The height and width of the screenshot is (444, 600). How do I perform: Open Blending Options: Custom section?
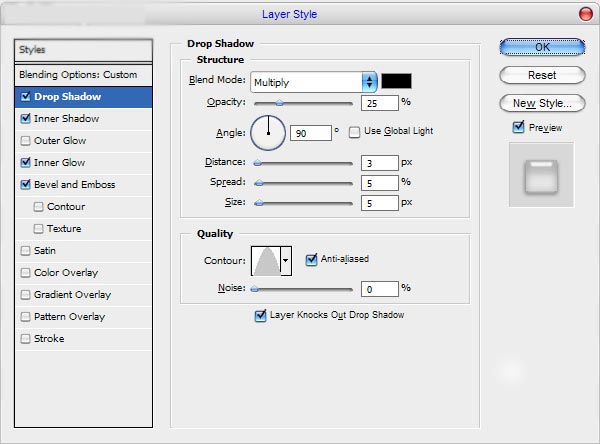pos(77,75)
